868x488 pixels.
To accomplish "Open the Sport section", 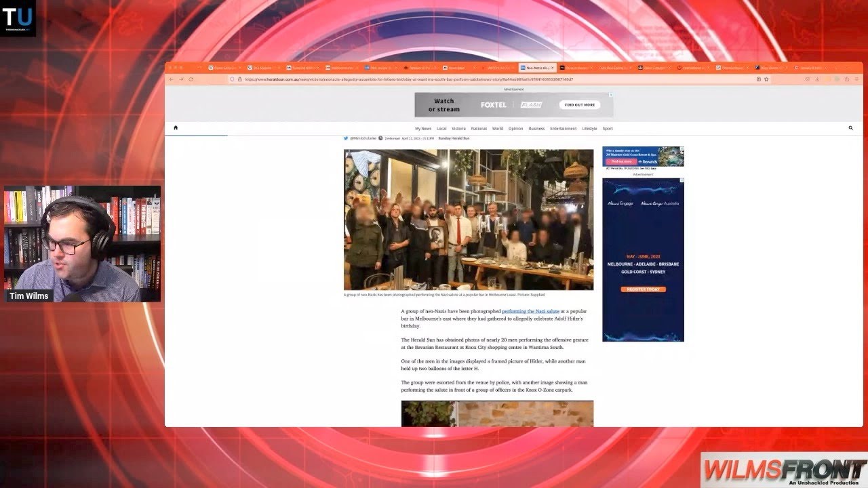I will 608,128.
